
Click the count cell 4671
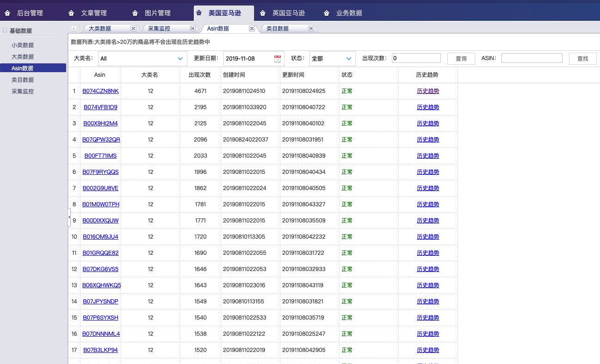click(200, 91)
